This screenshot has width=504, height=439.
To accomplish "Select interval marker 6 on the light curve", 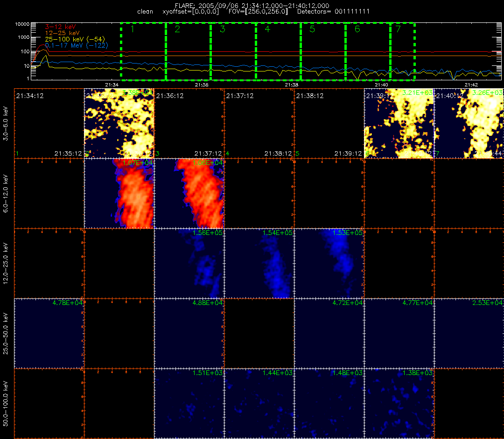I will point(357,29).
